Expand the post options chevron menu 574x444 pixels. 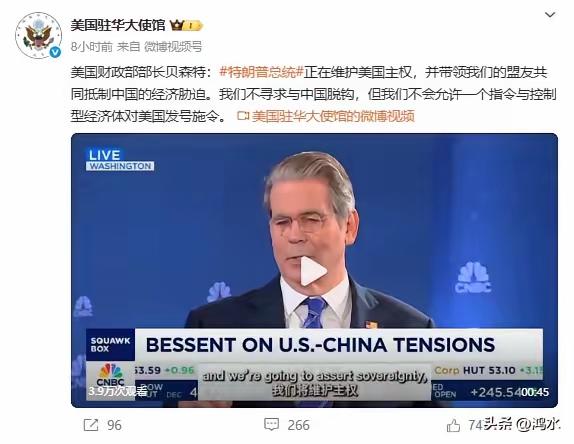coord(550,15)
